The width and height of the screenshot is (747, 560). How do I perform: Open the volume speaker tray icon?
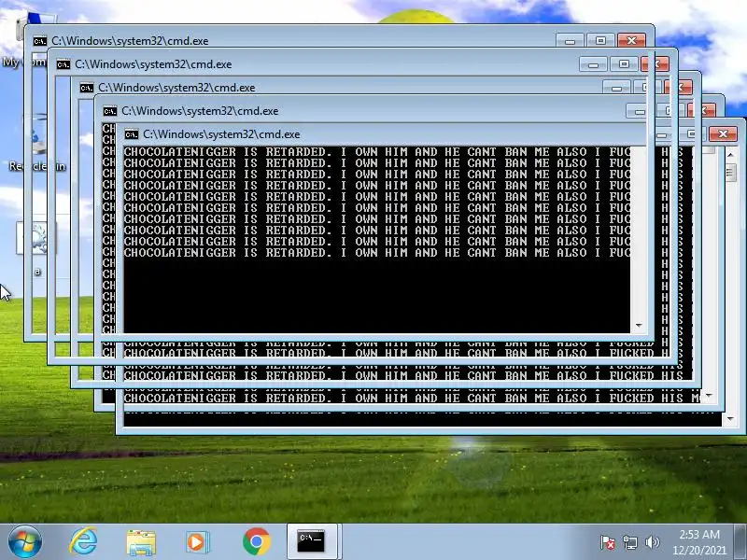click(x=652, y=542)
